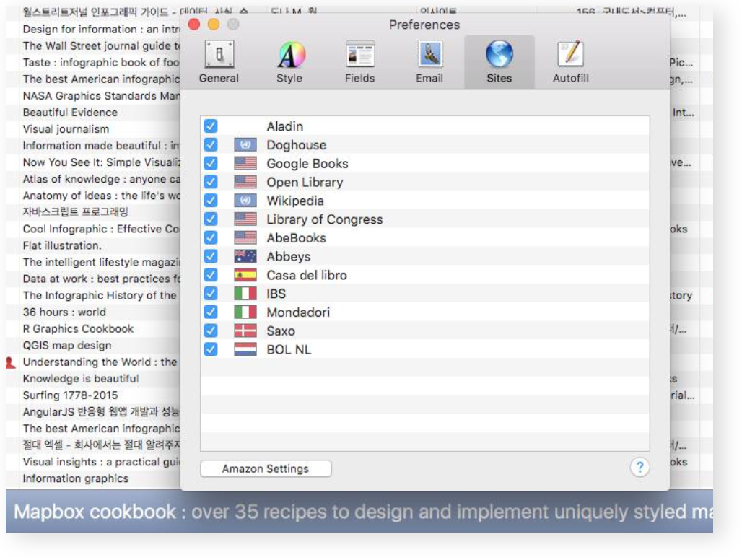The height and width of the screenshot is (560, 742).
Task: Open the Fields preferences pane
Action: tap(359, 62)
